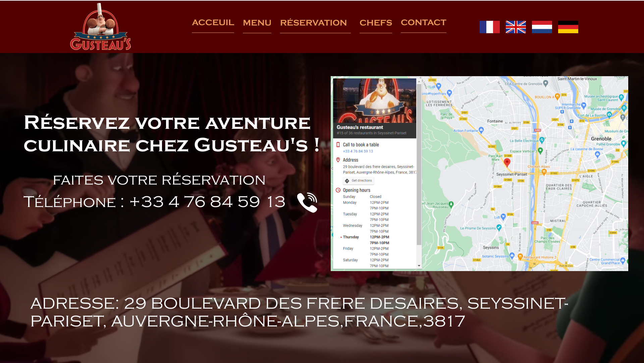Image resolution: width=644 pixels, height=363 pixels.
Task: Choose the Netherlands flag language
Action: [542, 27]
